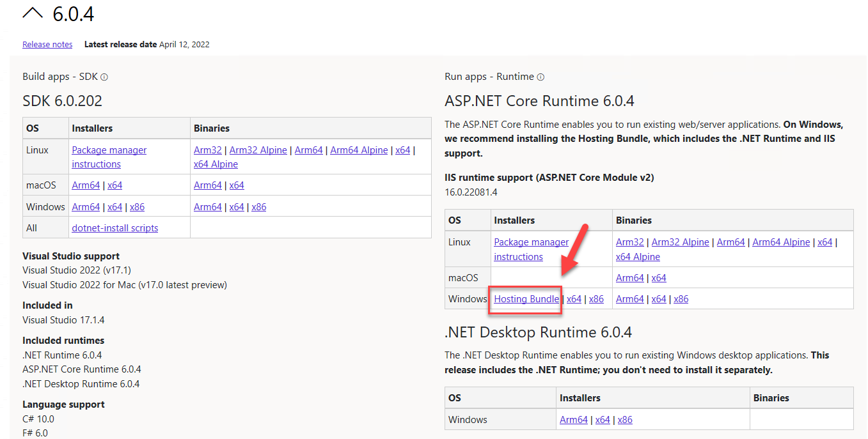Download .NET Desktop Runtime Windows Arm64 installer
This screenshot has width=868, height=439.
(x=574, y=420)
